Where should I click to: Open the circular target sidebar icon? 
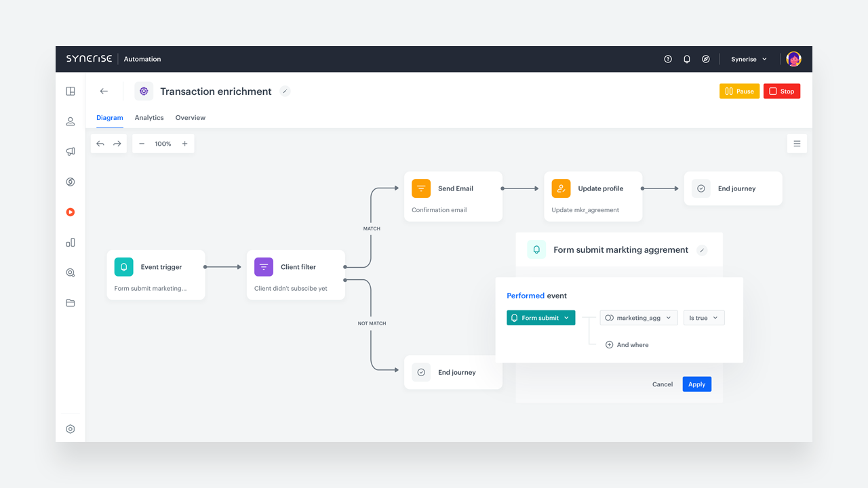[71, 182]
